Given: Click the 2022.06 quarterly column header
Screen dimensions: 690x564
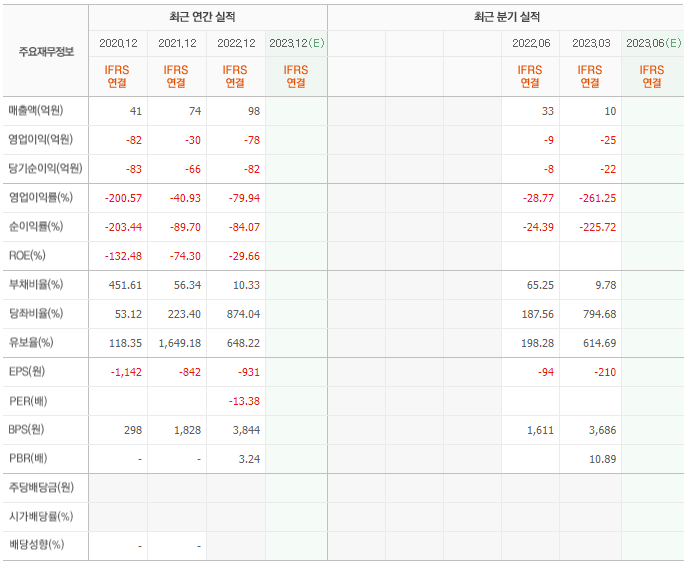Looking at the screenshot, I should (x=531, y=43).
